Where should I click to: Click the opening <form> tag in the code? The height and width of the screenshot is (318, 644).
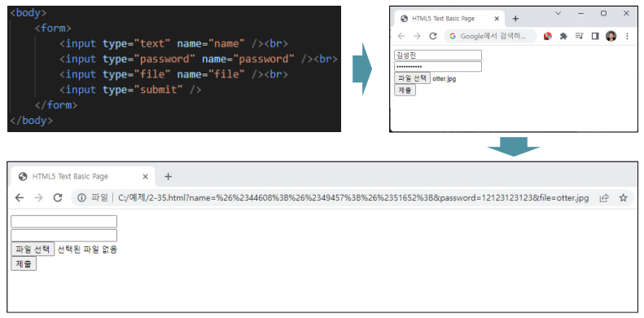point(53,29)
